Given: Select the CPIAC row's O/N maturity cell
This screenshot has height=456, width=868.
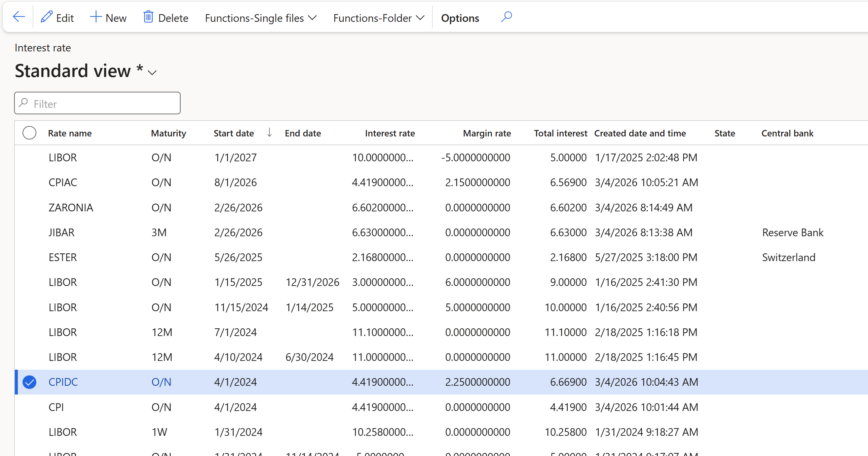Looking at the screenshot, I should [161, 182].
